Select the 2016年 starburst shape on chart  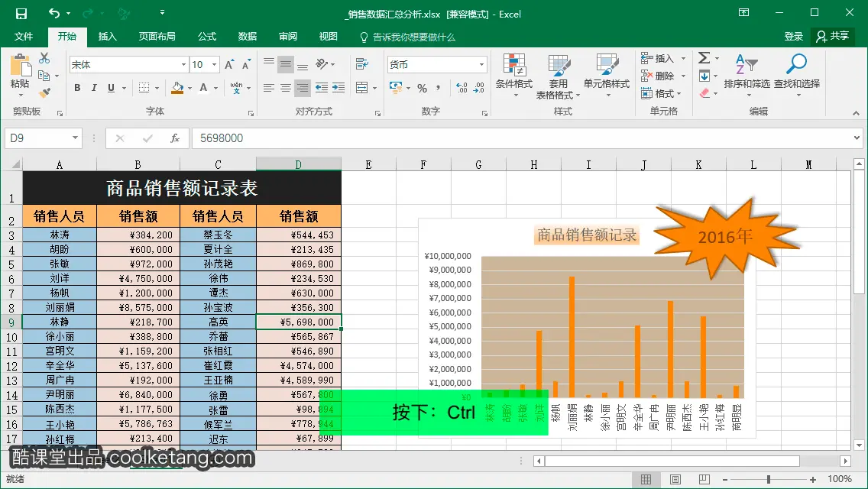(726, 238)
